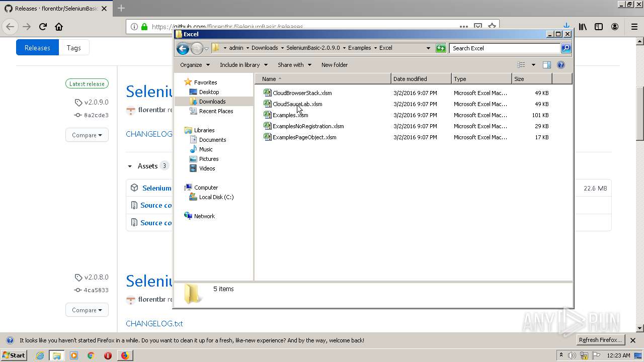Go to Firefox home page
The width and height of the screenshot is (644, 362).
coord(59,27)
